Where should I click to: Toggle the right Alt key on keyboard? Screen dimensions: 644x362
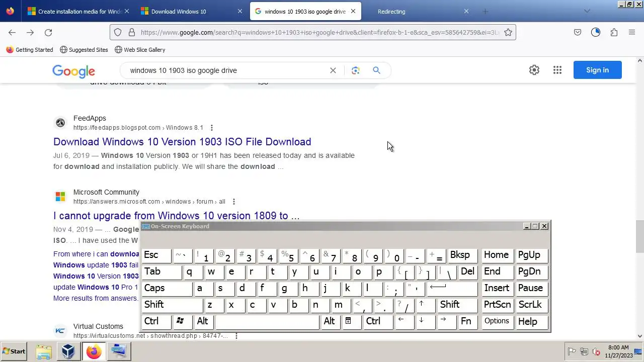331,321
